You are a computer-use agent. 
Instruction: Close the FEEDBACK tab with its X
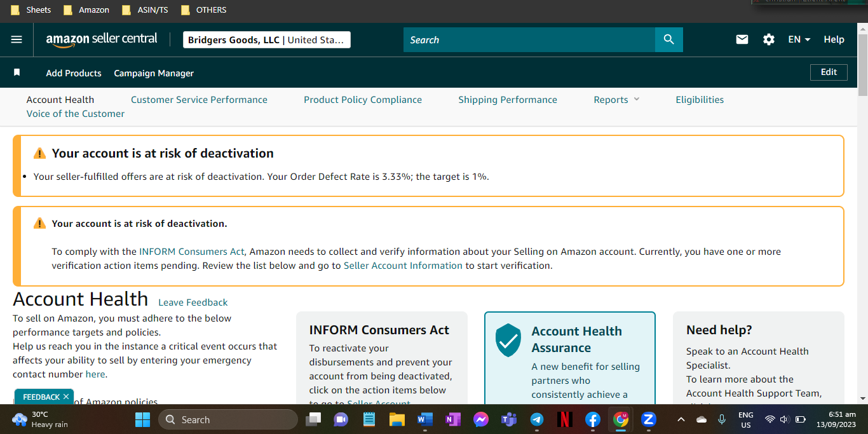(65, 397)
